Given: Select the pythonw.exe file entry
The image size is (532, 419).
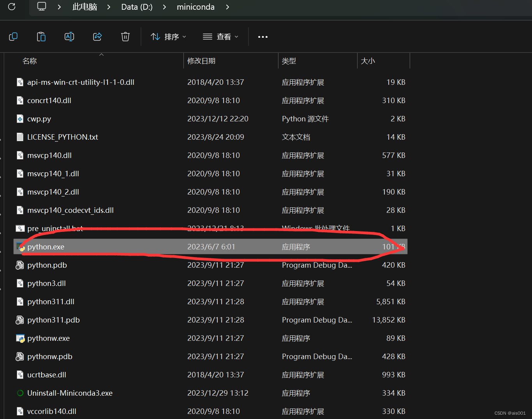Looking at the screenshot, I should click(48, 338).
